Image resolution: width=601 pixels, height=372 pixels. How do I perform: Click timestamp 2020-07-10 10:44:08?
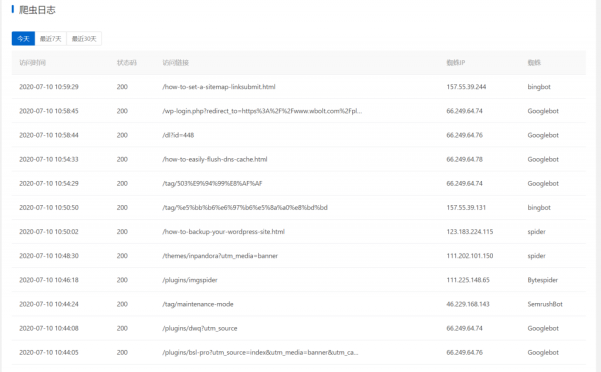click(49, 328)
